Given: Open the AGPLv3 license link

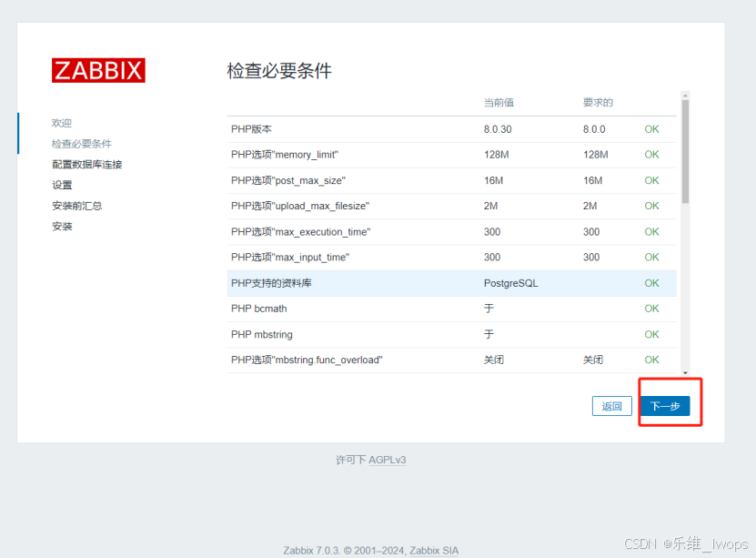Looking at the screenshot, I should tap(388, 460).
